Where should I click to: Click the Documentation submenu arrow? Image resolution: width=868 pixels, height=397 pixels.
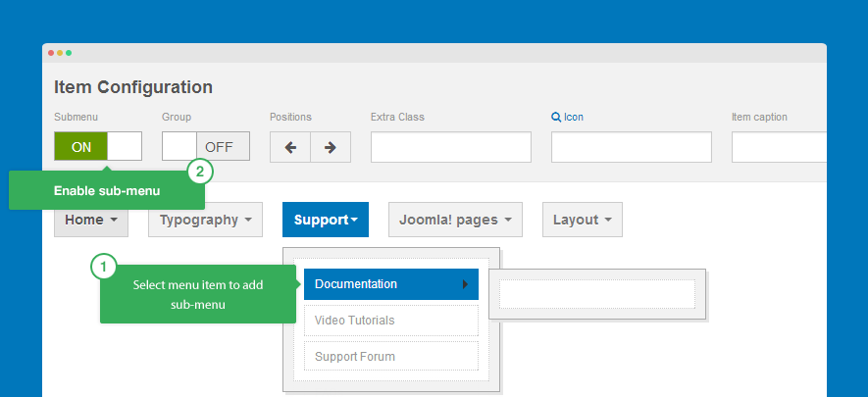tap(465, 285)
